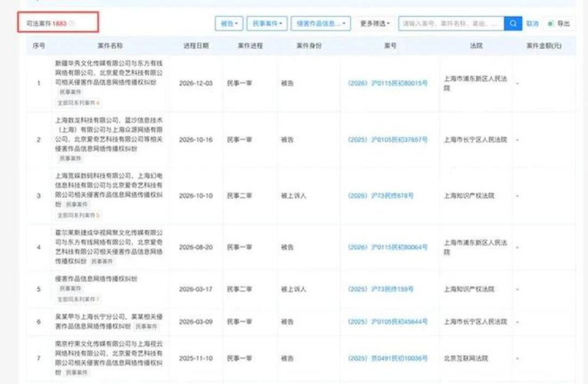
Task: Click case name starting 上海数龙科技有限公司
Action: click(109, 134)
